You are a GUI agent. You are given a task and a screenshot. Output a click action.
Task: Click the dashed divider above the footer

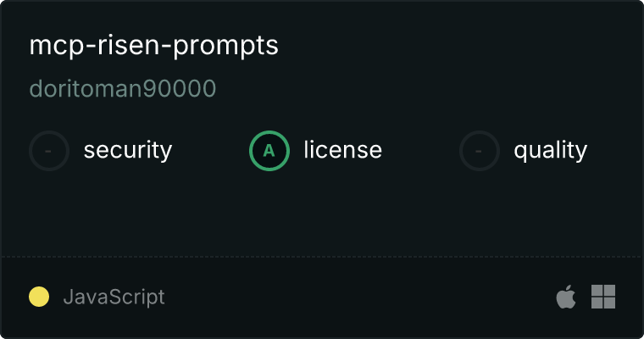(322, 257)
